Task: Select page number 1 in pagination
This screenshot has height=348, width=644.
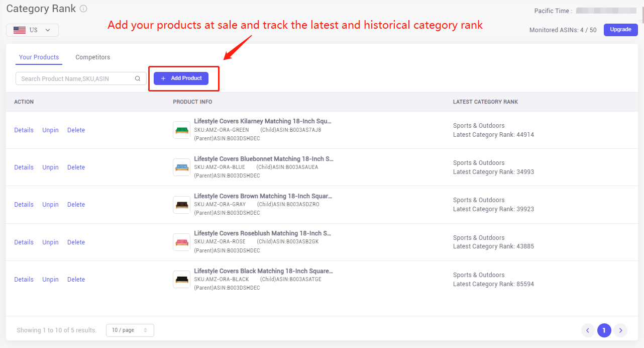Action: [x=604, y=330]
